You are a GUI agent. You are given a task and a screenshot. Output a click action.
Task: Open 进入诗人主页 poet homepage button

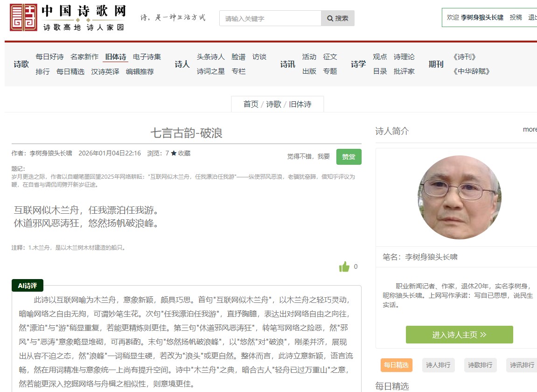pyautogui.click(x=459, y=335)
